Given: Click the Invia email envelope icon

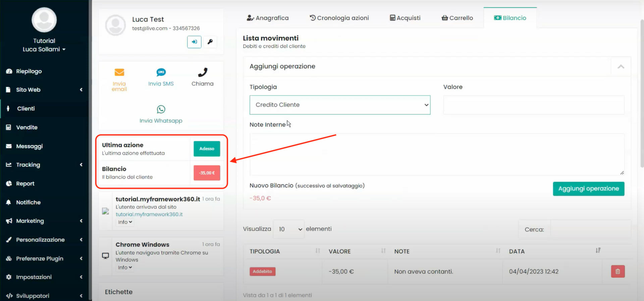Looking at the screenshot, I should (119, 73).
